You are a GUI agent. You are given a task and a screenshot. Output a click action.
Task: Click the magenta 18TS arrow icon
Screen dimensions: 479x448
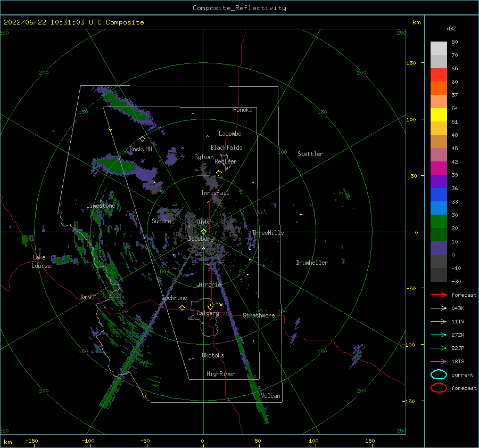coord(439,362)
